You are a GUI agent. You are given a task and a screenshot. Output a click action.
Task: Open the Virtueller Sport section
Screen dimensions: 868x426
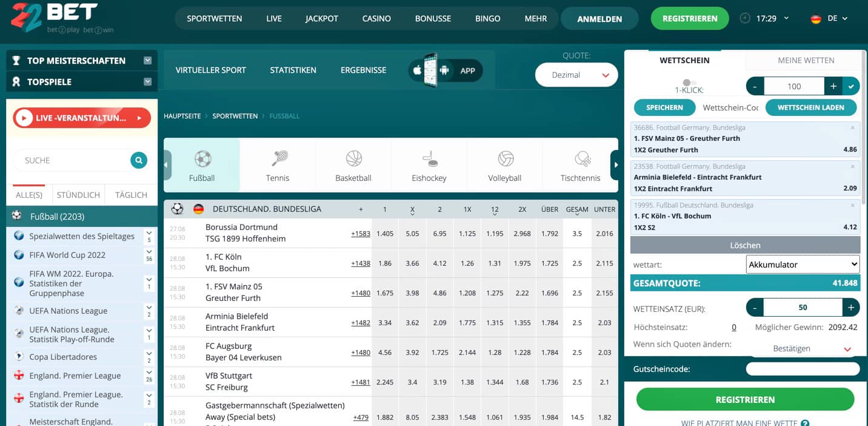click(211, 70)
